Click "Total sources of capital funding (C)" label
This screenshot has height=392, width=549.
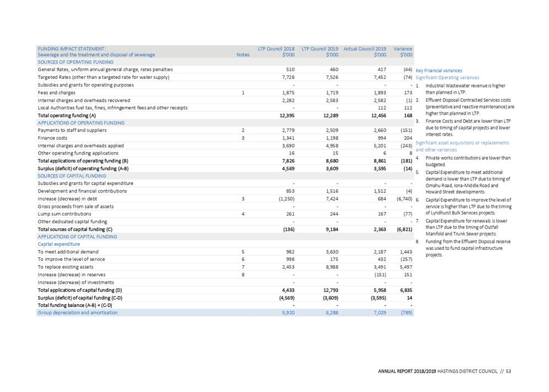(76, 229)
